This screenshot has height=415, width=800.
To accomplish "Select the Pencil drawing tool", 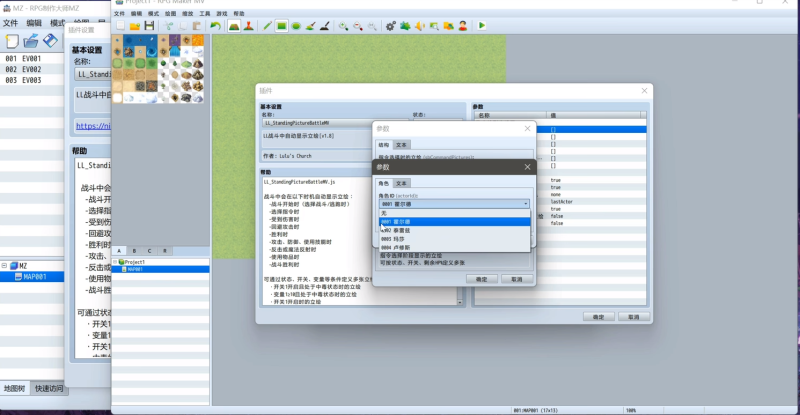I will pos(267,26).
